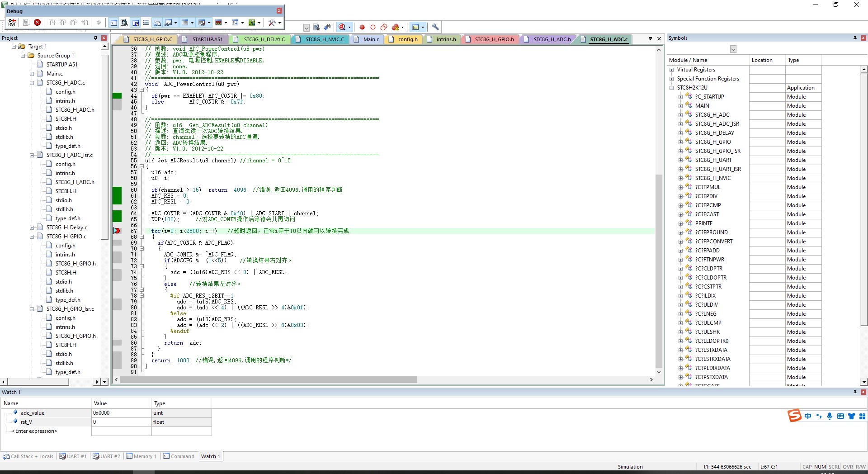868x474 pixels.
Task: Select the adc_value watch row
Action: 106,413
